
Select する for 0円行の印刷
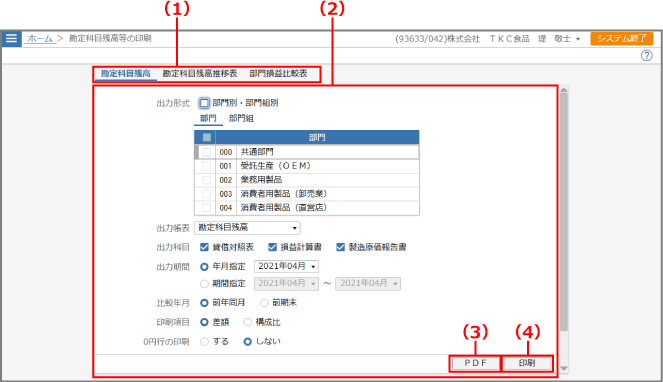(204, 341)
